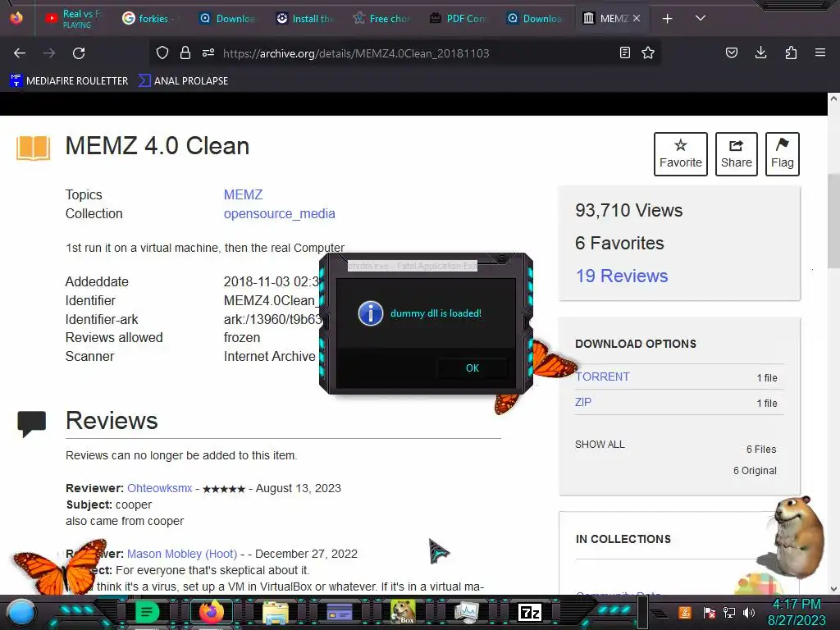
Task: Click the flag notification tray icon
Action: (709, 612)
